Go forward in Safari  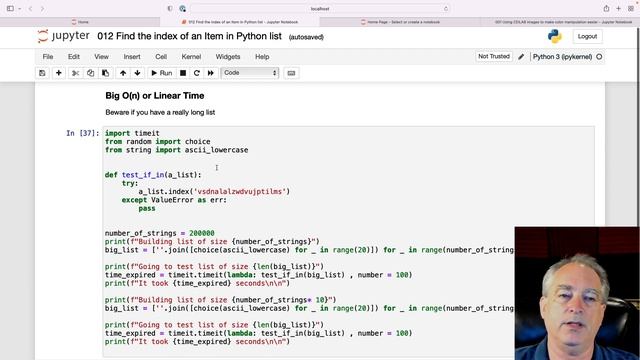click(42, 9)
